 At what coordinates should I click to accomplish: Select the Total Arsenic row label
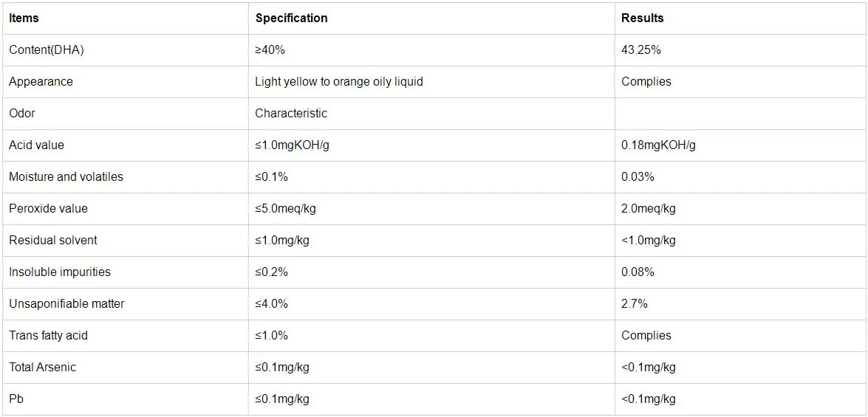42,367
